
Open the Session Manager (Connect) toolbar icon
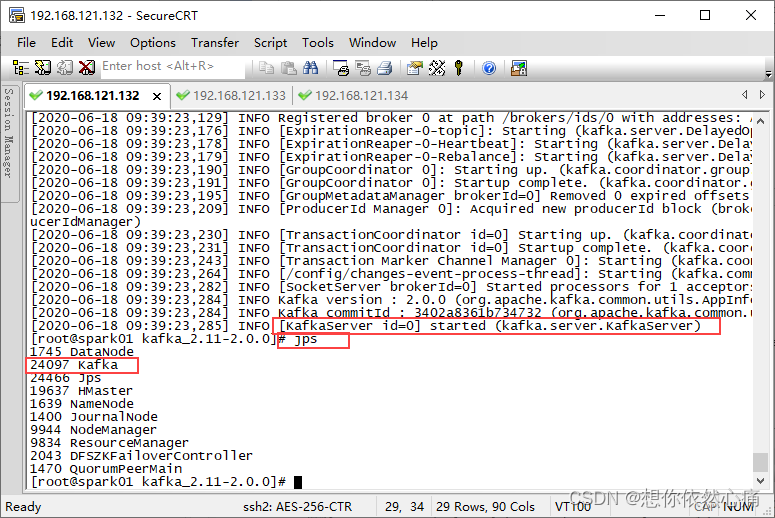(x=20, y=67)
